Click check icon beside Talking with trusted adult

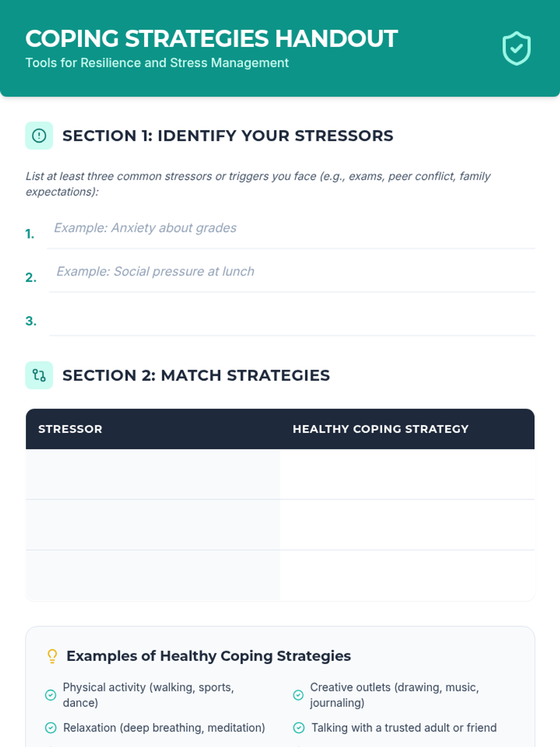coord(299,728)
